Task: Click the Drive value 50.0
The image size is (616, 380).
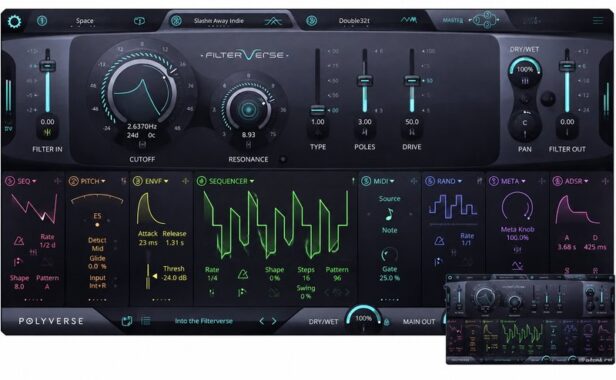Action: (412, 122)
